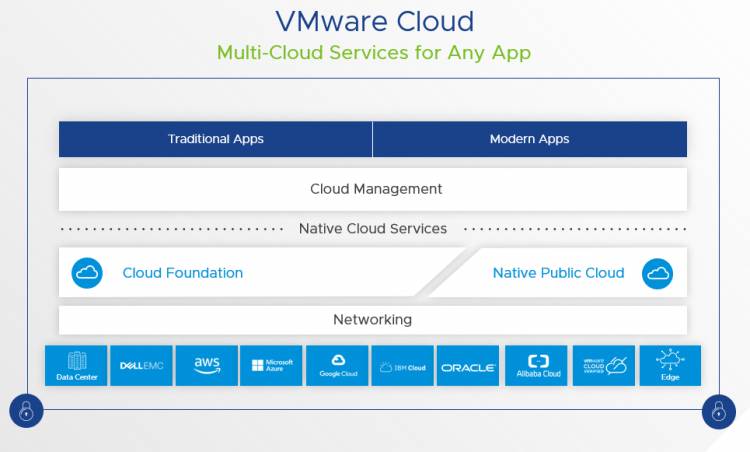This screenshot has width=750, height=452.
Task: Click the Native Cloud Services heading
Action: tap(373, 229)
